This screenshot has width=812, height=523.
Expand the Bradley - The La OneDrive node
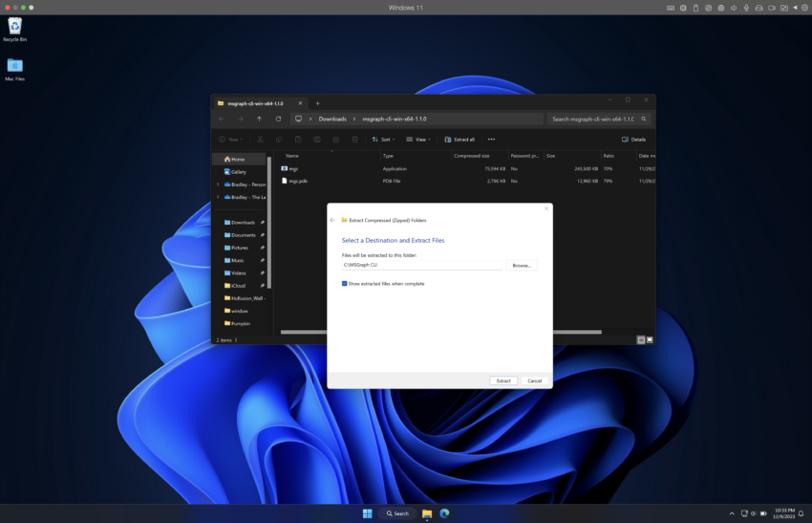click(x=218, y=197)
